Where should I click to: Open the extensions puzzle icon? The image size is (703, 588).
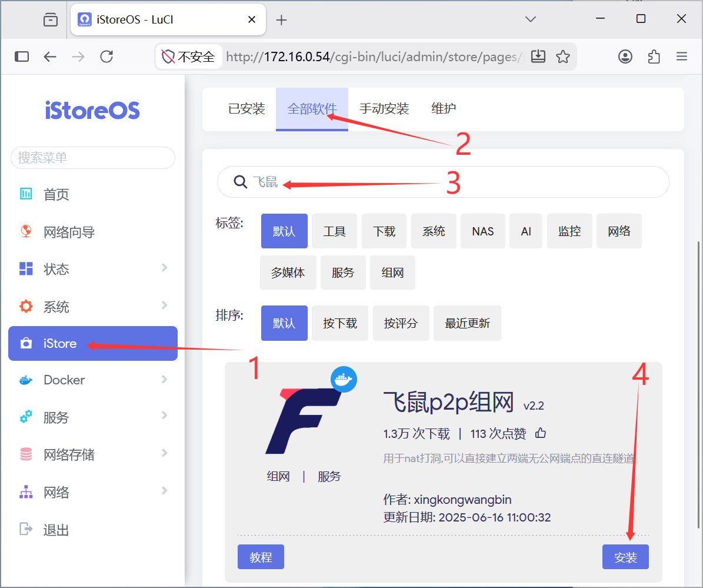click(654, 57)
